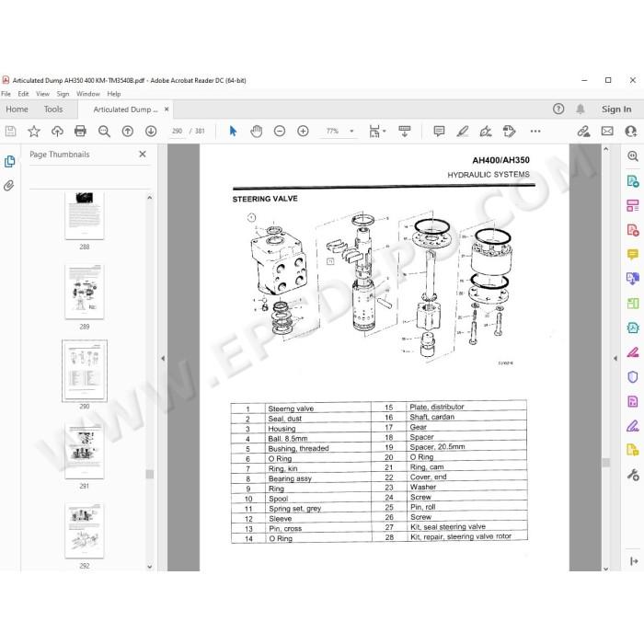Open the Window menu
The width and height of the screenshot is (644, 644).
88,94
